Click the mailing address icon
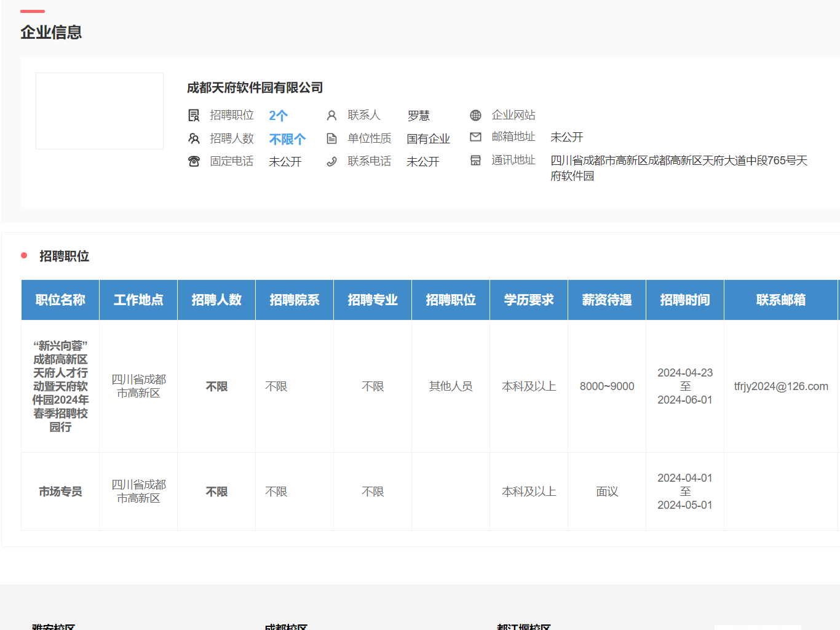Image resolution: width=840 pixels, height=630 pixels. [475, 161]
